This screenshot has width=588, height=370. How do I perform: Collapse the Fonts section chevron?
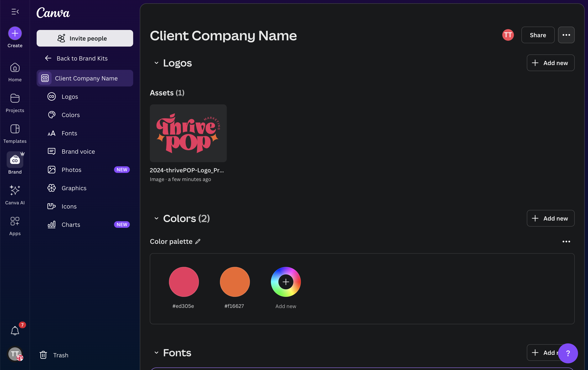[156, 353]
